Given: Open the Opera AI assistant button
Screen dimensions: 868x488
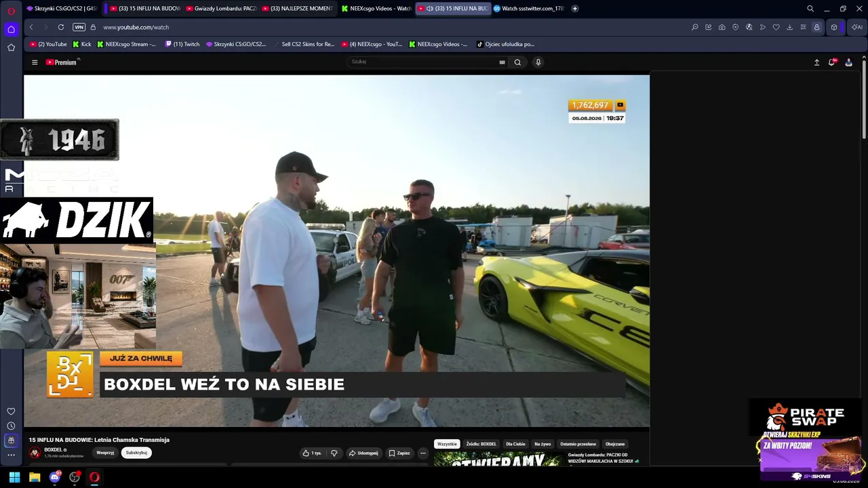Looking at the screenshot, I should 857,27.
